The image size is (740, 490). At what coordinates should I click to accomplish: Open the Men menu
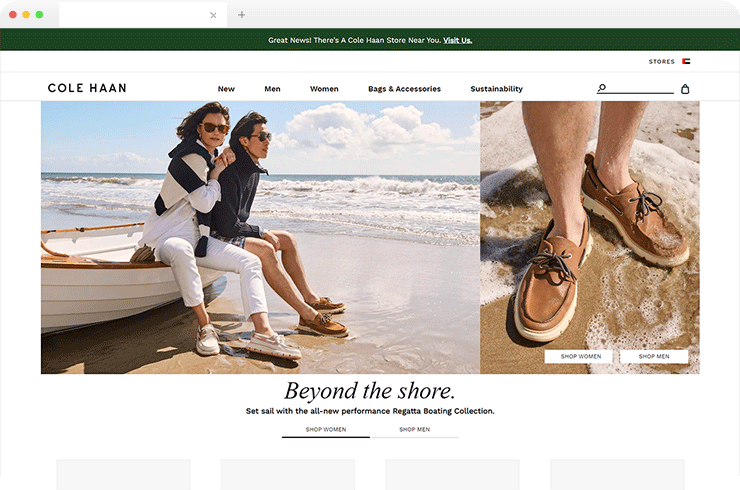click(x=272, y=89)
